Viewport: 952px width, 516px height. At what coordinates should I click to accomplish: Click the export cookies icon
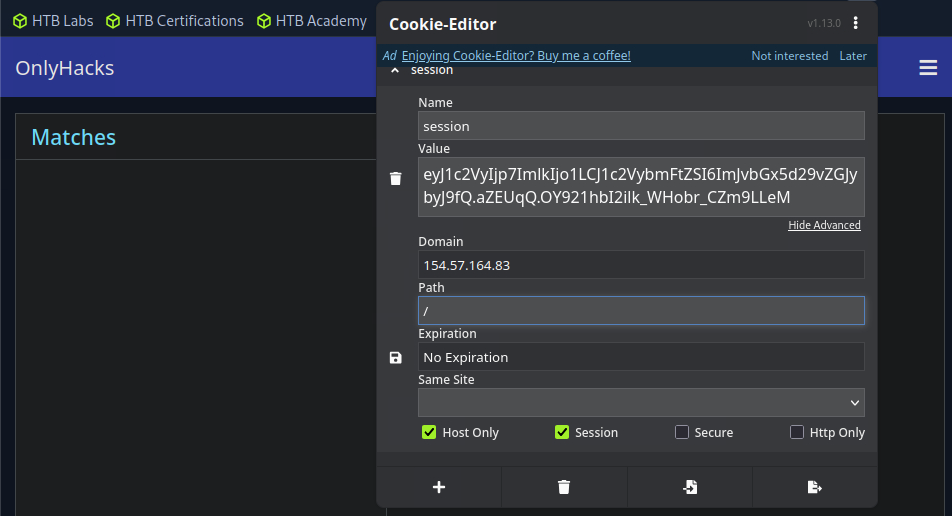pyautogui.click(x=814, y=487)
